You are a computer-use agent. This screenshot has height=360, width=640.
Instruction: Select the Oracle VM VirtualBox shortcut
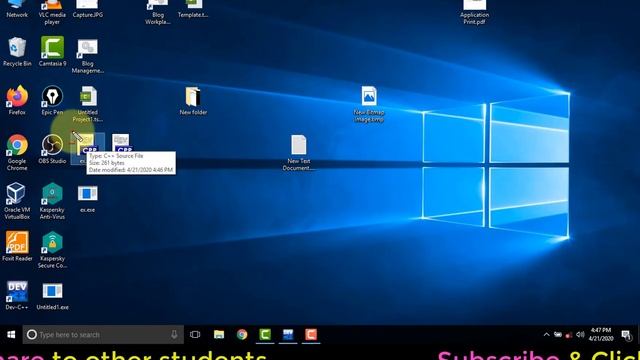coord(17,201)
